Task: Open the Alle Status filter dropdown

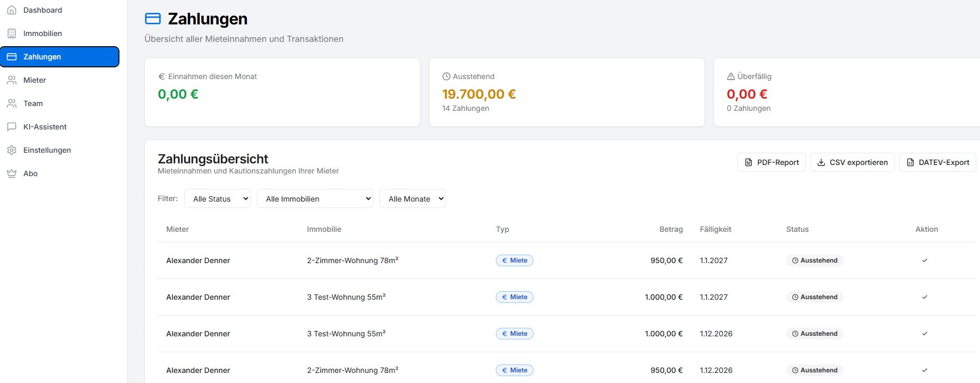Action: click(217, 198)
